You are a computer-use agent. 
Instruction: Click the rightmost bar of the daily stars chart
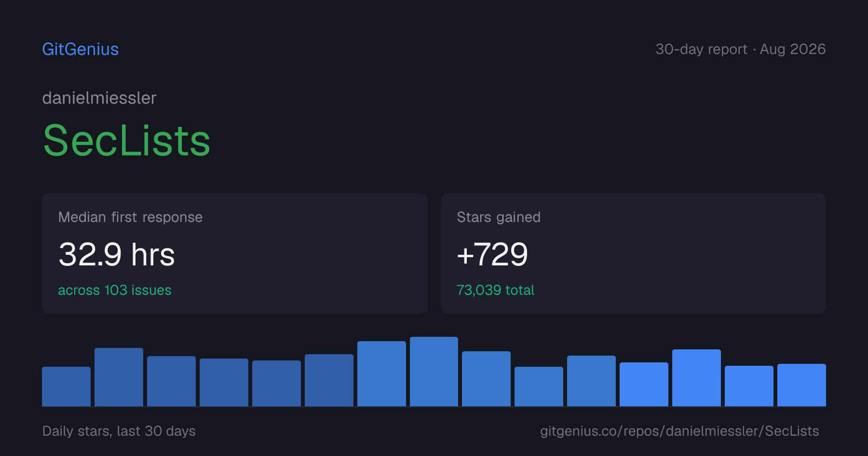pyautogui.click(x=801, y=385)
